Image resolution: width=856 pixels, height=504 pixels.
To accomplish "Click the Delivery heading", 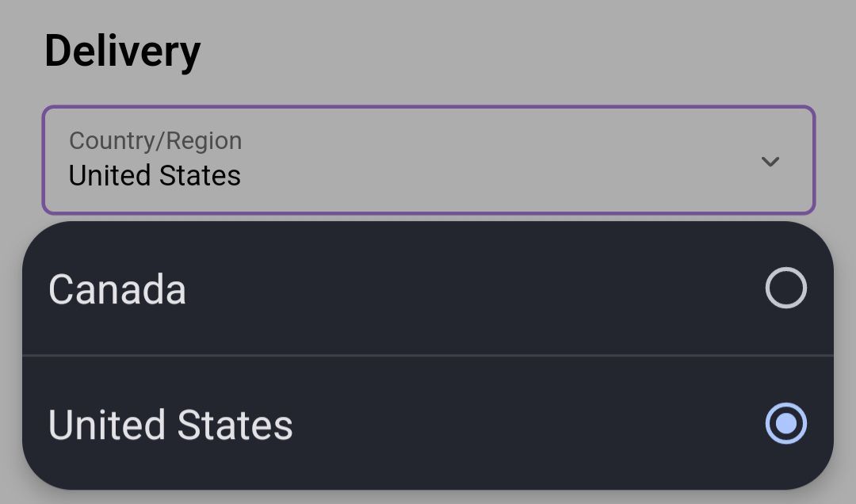I will pyautogui.click(x=123, y=52).
